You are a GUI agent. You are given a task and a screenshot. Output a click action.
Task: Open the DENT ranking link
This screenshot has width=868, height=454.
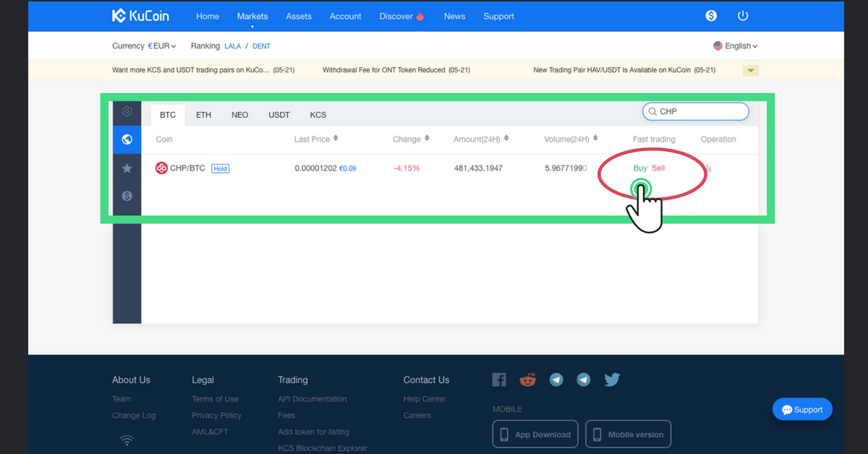(x=262, y=46)
